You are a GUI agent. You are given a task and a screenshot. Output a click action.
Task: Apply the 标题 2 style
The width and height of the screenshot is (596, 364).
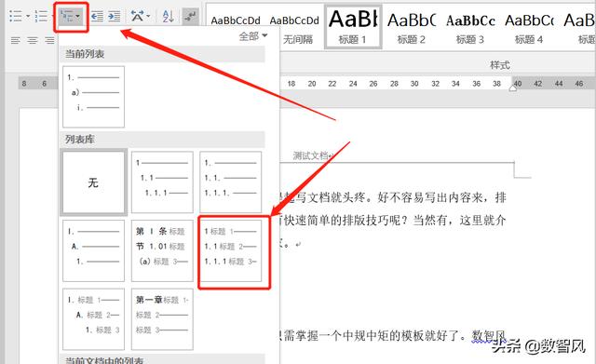coord(412,27)
